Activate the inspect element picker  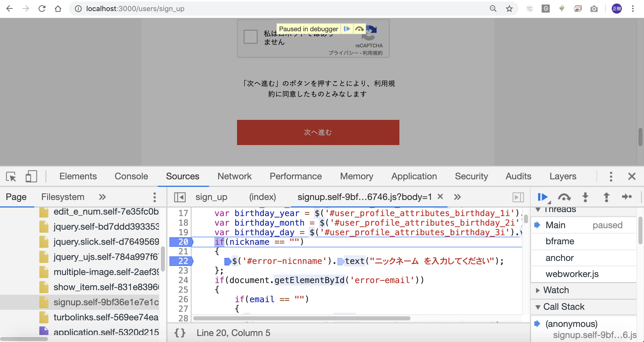coord(11,176)
